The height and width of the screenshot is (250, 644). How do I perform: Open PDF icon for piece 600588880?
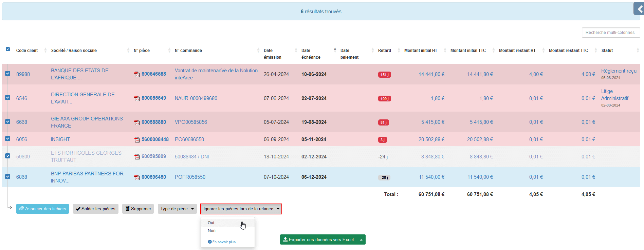[x=137, y=122]
